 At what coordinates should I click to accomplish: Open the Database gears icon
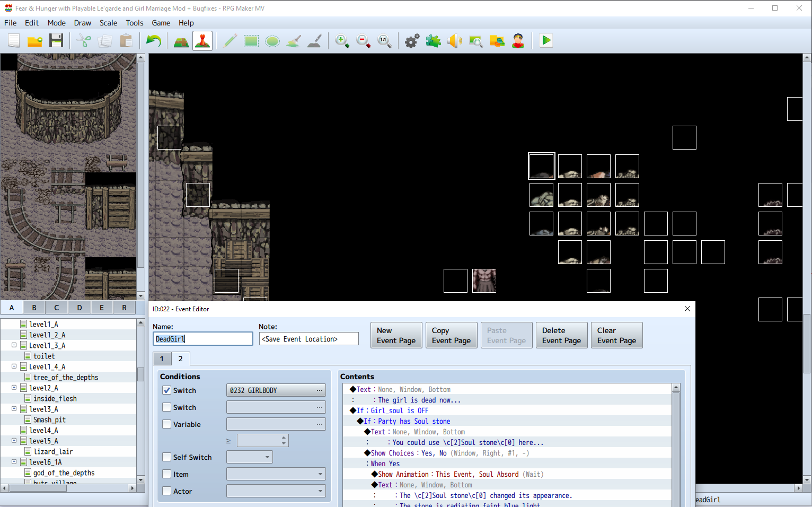[412, 41]
